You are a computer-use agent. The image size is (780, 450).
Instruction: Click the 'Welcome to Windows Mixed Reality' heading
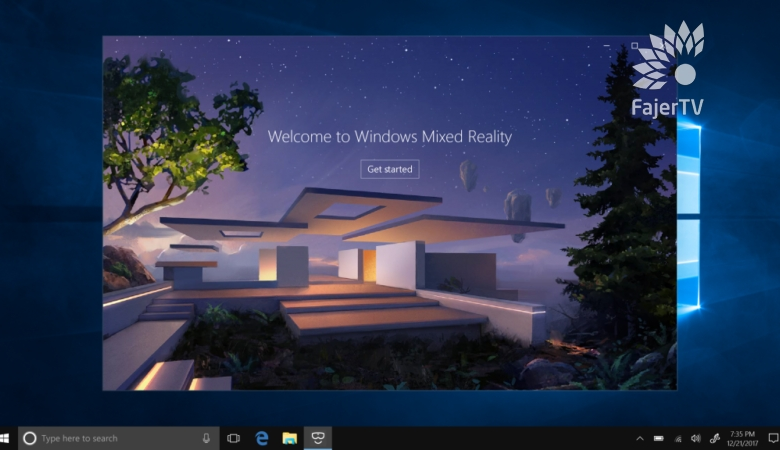(389, 136)
